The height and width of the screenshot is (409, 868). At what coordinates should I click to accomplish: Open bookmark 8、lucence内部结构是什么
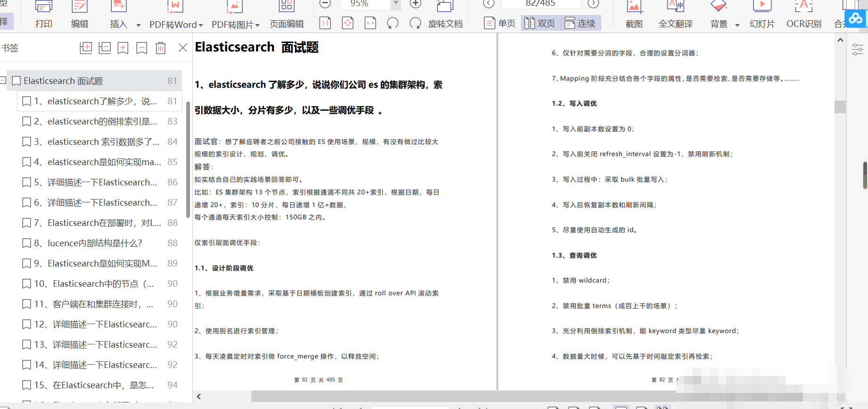(x=99, y=243)
